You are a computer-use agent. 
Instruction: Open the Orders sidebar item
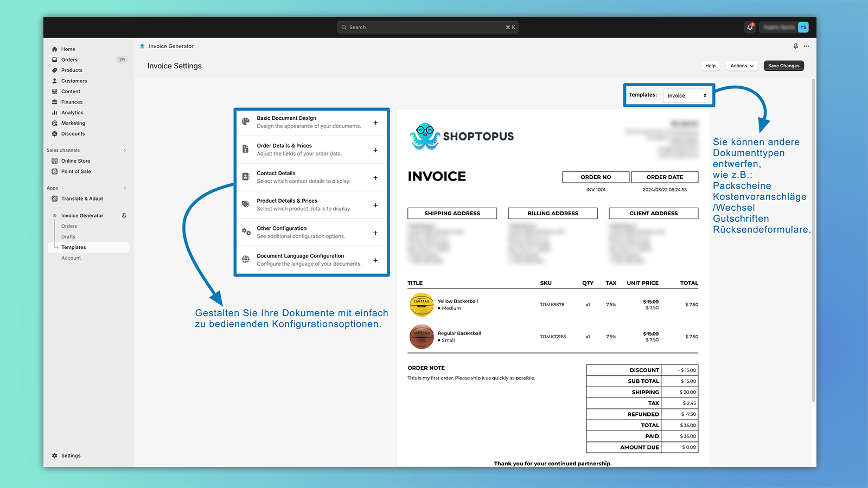point(69,60)
